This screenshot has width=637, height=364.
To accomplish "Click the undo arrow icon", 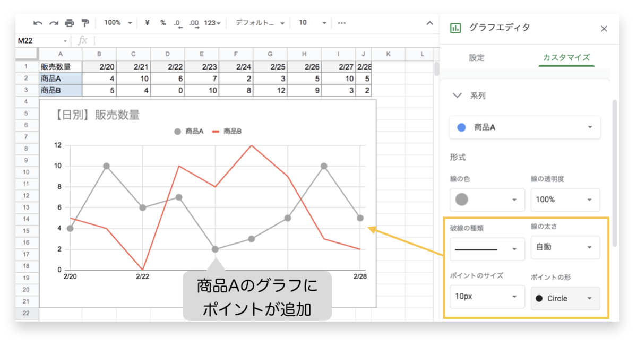I will 38,23.
